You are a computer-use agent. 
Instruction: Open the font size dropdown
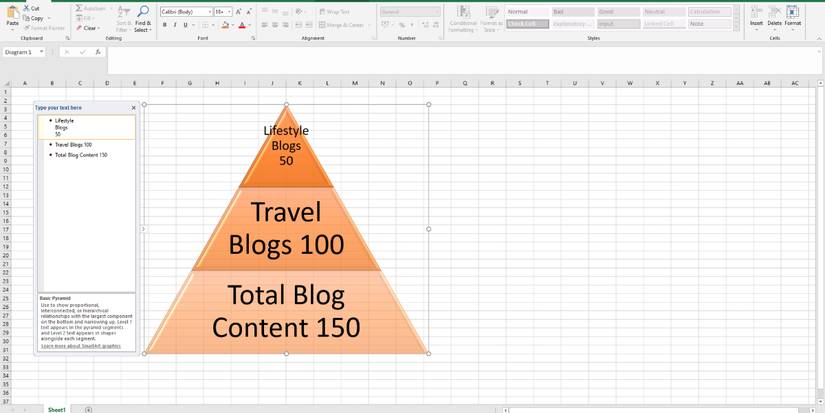(x=229, y=12)
